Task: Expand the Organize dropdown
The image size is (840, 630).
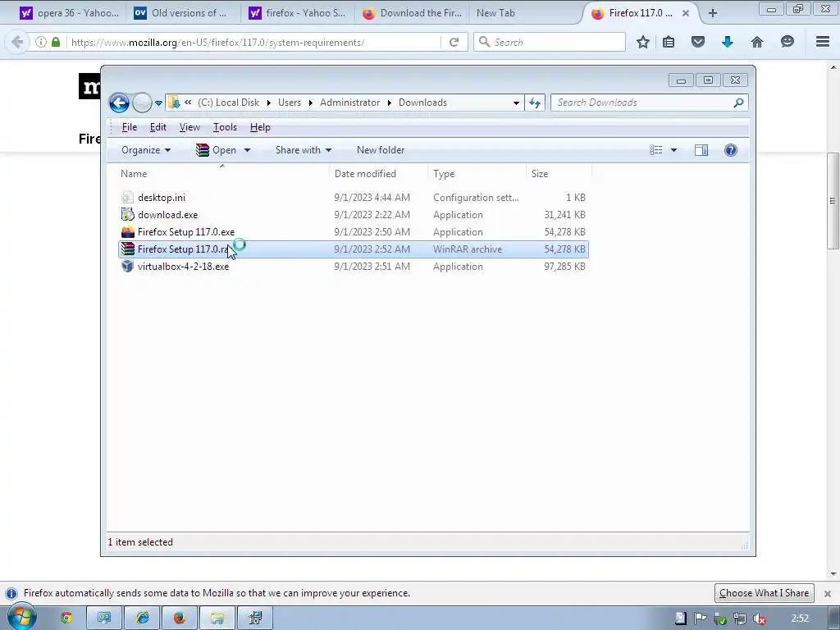Action: point(146,150)
